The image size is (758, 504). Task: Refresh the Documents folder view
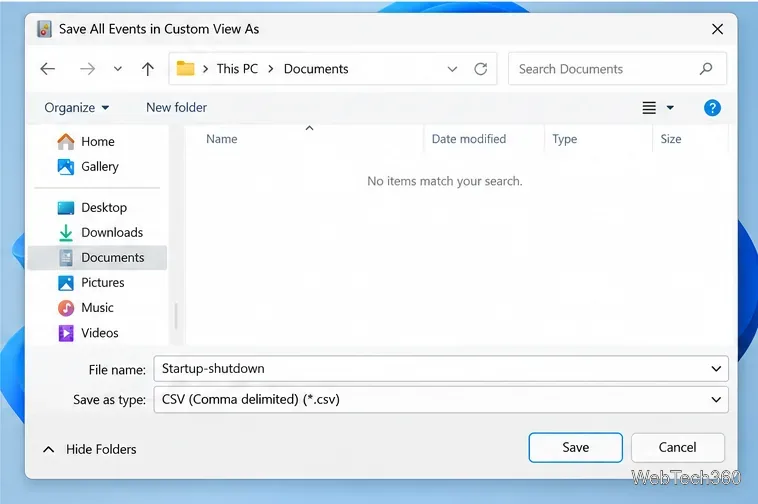[x=481, y=69]
